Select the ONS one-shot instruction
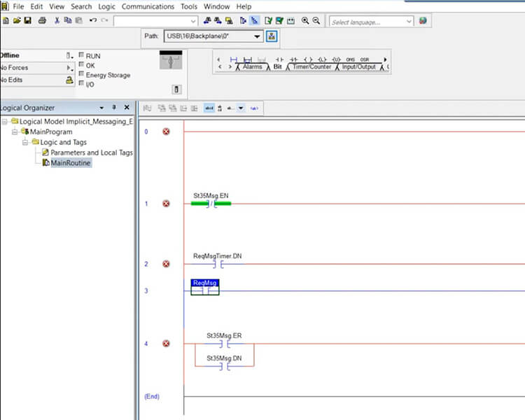This screenshot has height=420, width=525. [x=350, y=59]
